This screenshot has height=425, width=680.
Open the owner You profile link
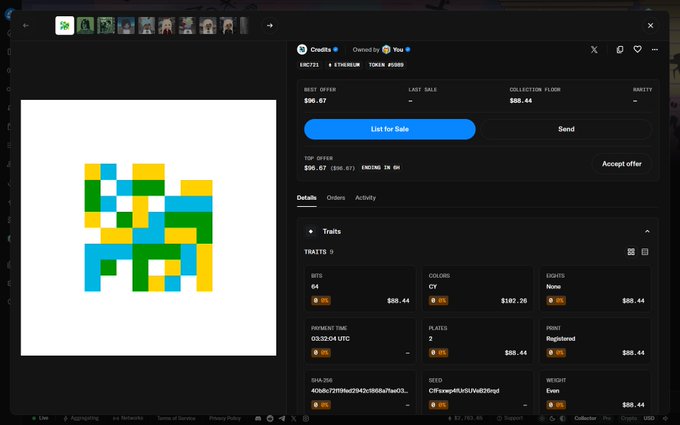coord(398,50)
